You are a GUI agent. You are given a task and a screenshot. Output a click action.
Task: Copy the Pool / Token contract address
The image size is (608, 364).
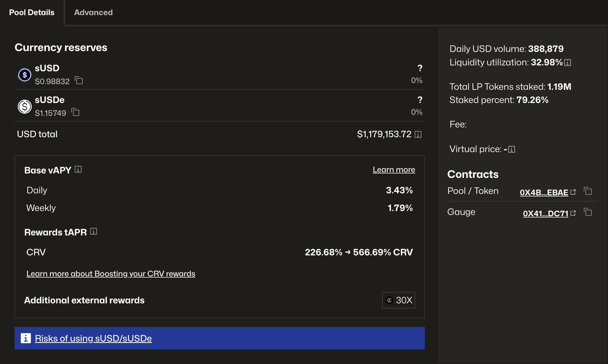click(x=588, y=191)
